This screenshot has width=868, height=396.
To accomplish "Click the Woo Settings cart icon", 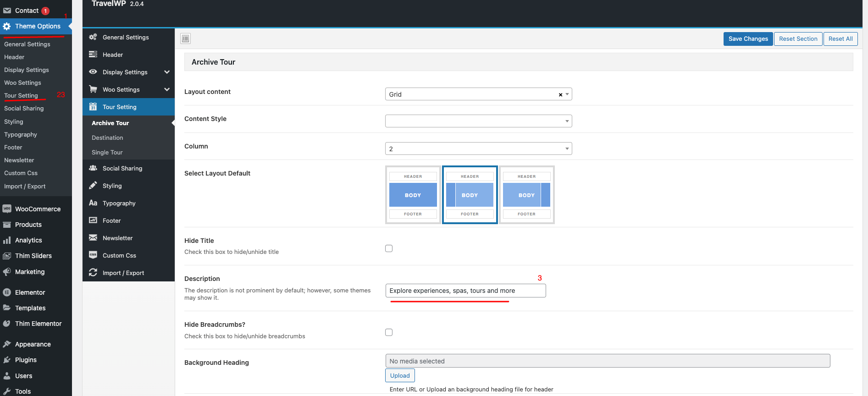I will (93, 89).
